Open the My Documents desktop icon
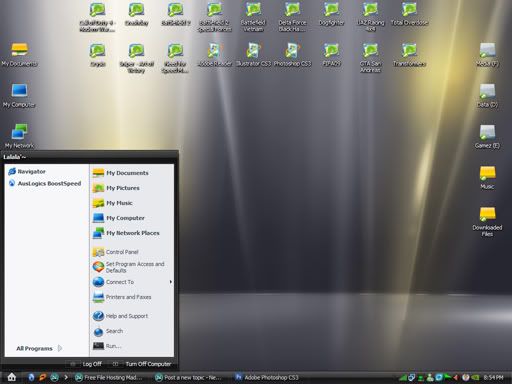The height and width of the screenshot is (384, 512). [x=19, y=54]
